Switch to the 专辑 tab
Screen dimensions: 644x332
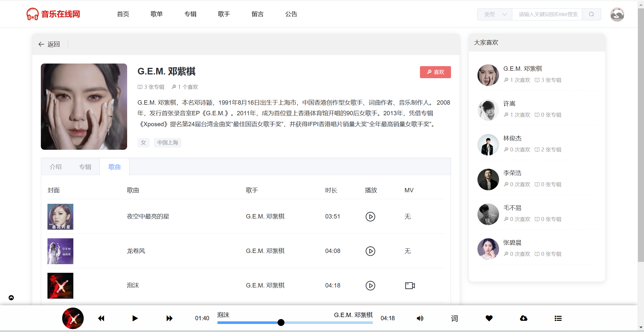pyautogui.click(x=85, y=167)
